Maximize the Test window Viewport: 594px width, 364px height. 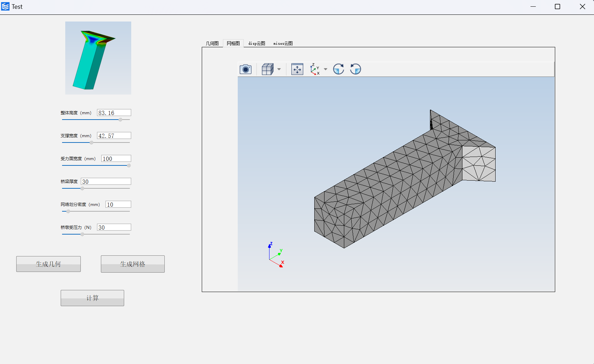(x=558, y=7)
